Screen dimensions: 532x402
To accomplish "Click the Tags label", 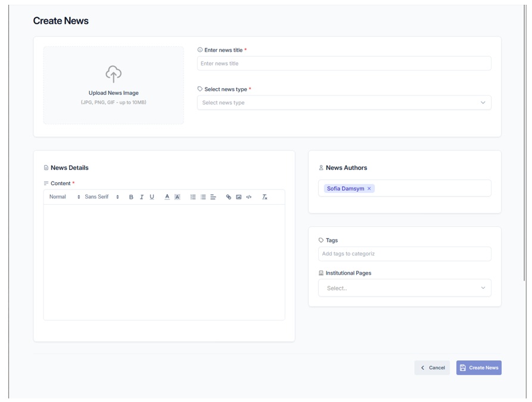I will pos(332,240).
